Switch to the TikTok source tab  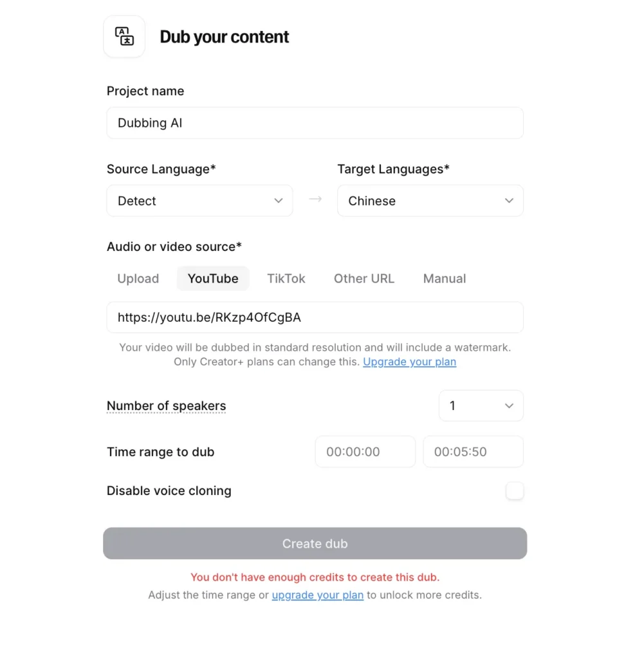pos(286,278)
